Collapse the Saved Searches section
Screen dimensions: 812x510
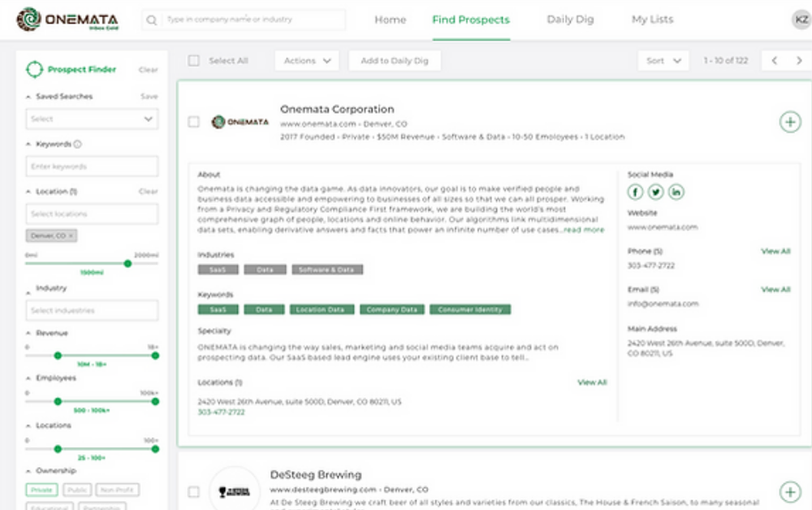(28, 97)
